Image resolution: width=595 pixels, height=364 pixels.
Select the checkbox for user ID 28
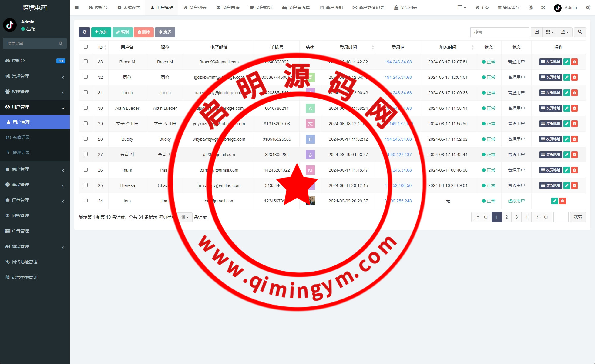pyautogui.click(x=86, y=139)
